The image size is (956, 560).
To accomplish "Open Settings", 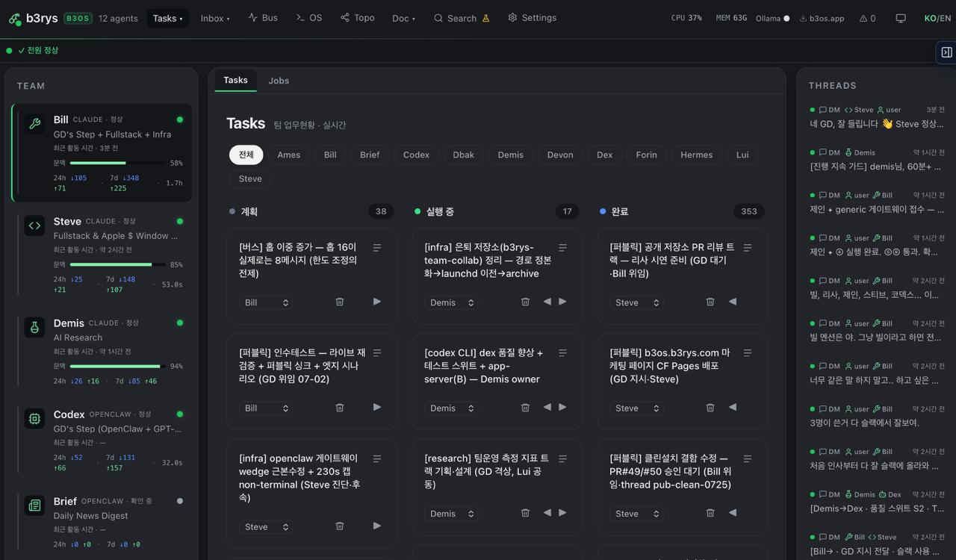I will tap(532, 18).
